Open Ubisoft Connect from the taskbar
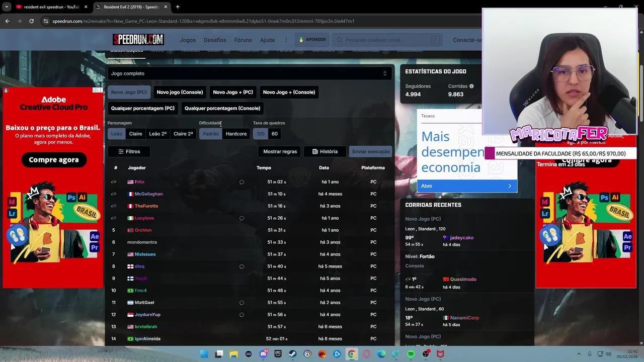 [x=307, y=354]
